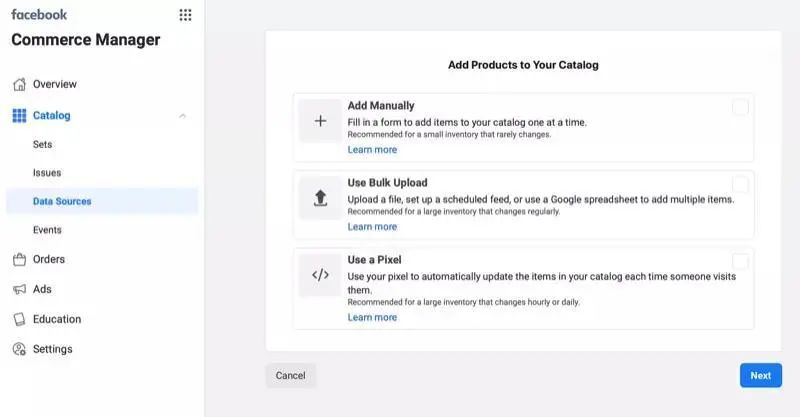Open Learn more link under Use a Pixel
Image resolution: width=800 pixels, height=417 pixels.
[x=372, y=318]
